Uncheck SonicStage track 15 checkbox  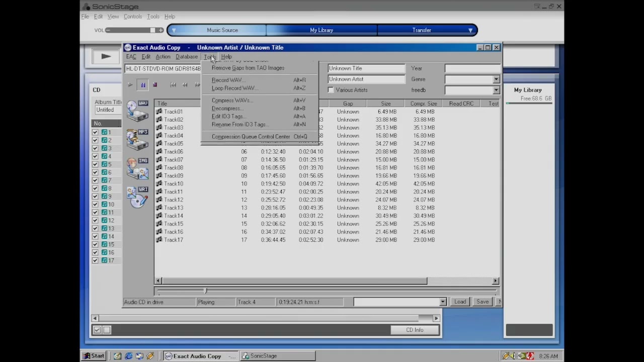tap(95, 244)
